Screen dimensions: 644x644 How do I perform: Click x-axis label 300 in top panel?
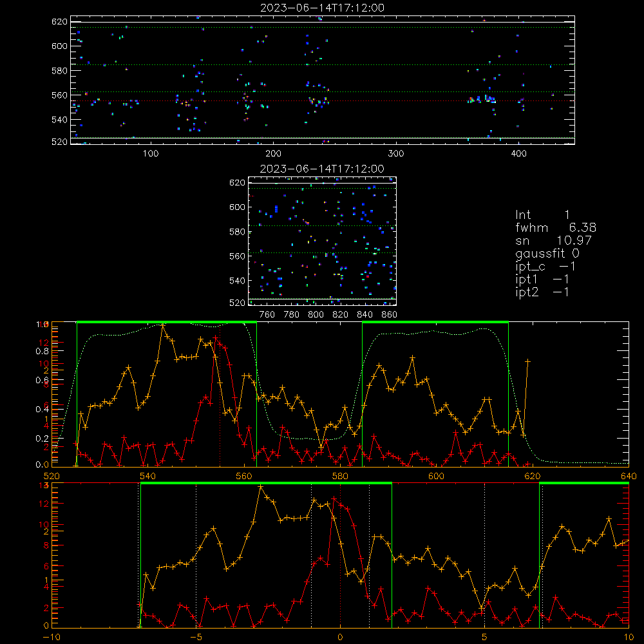(x=396, y=154)
